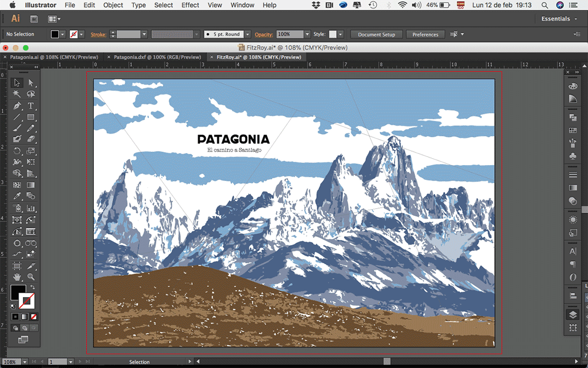
Task: Enable Draw Behind mode
Action: point(24,328)
